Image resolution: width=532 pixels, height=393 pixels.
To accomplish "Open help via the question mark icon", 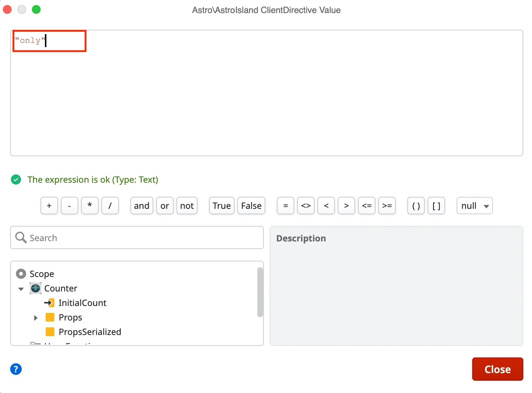I will tap(16, 369).
